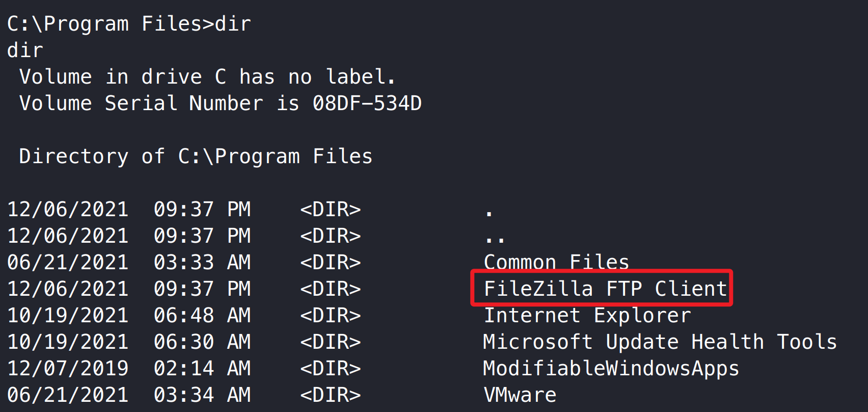Click the 06:48 AM timestamp
This screenshot has width=868, height=412.
[x=202, y=315]
